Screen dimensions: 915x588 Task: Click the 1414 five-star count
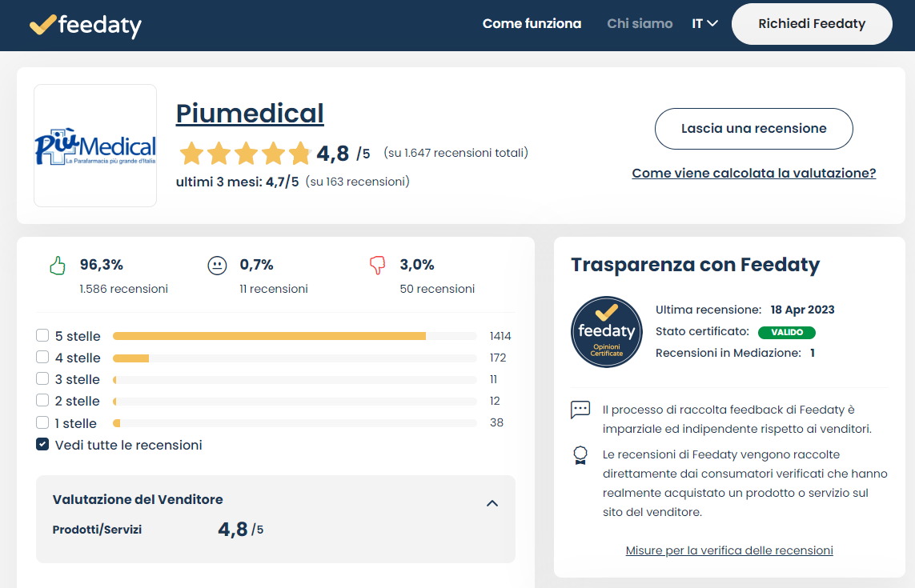500,336
